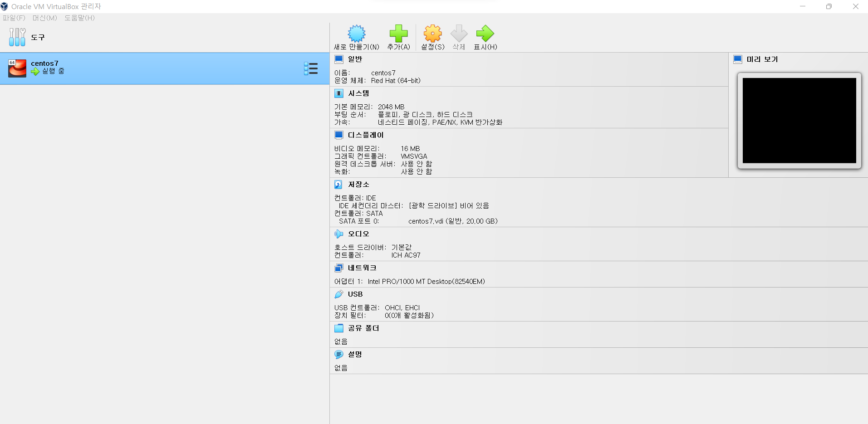Viewport: 868px width, 424px height.
Task: Click 'Intel PRO/1000 MT Desktop' adapter text
Action: [426, 282]
